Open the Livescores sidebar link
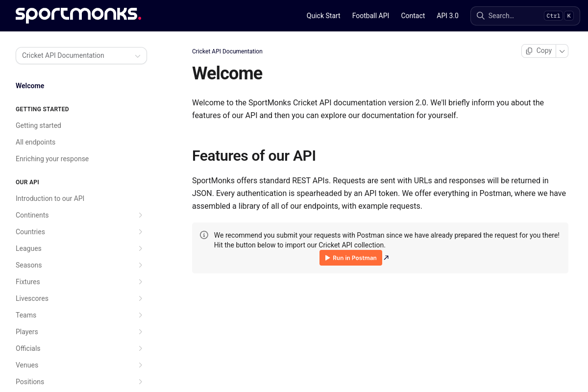Image resolution: width=588 pixels, height=392 pixels. pyautogui.click(x=32, y=298)
